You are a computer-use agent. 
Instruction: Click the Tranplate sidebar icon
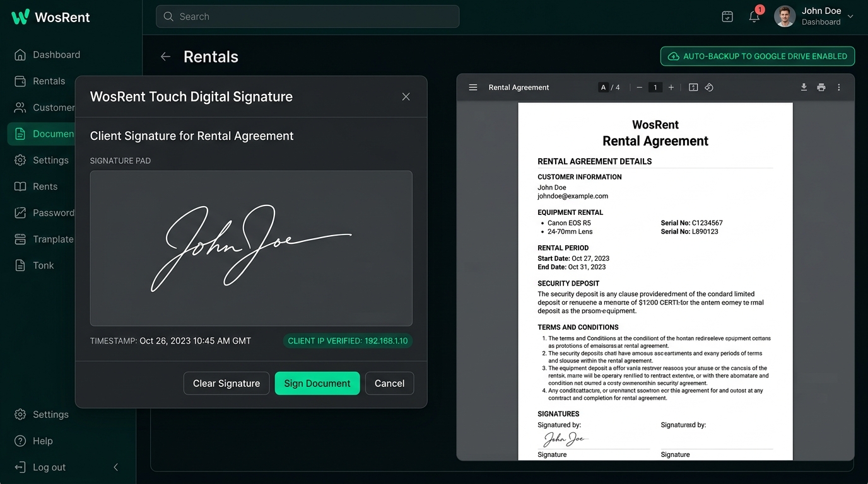click(20, 239)
